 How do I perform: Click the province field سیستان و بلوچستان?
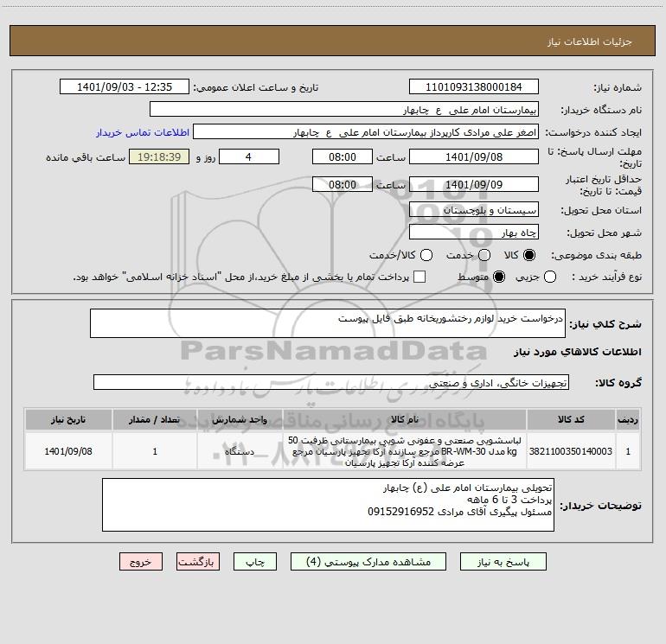click(x=474, y=210)
